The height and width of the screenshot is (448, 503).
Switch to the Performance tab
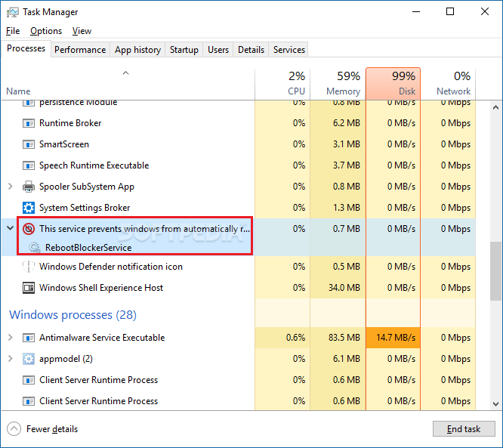click(80, 50)
